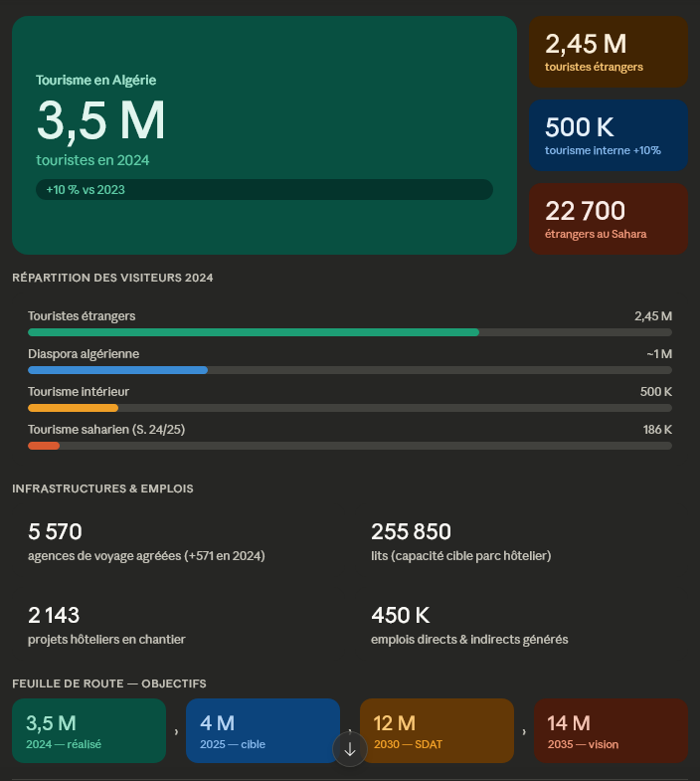Open the 500 K tourisme interne card
The image size is (700, 781).
pyautogui.click(x=609, y=135)
